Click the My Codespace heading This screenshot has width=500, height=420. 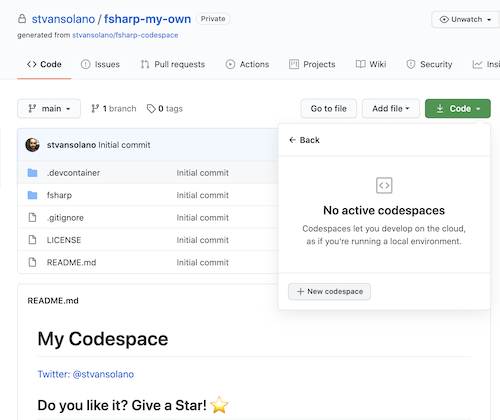click(x=103, y=339)
